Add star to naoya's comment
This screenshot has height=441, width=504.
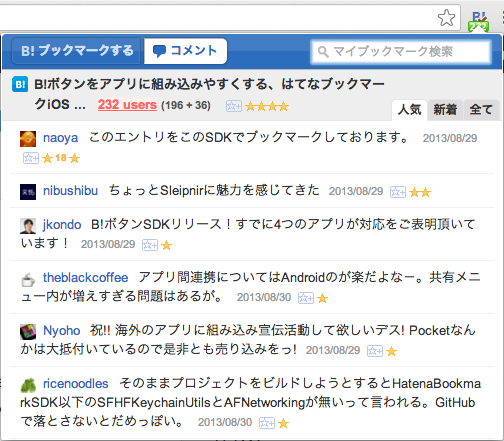31,158
